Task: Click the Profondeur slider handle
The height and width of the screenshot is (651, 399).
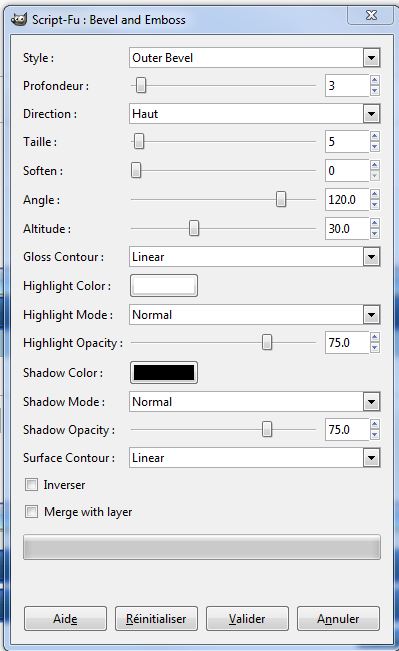Action: [x=141, y=86]
